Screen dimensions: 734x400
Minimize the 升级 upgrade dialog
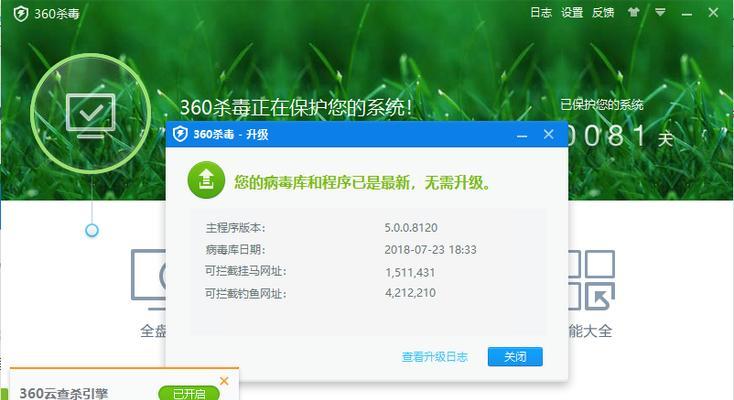click(522, 136)
